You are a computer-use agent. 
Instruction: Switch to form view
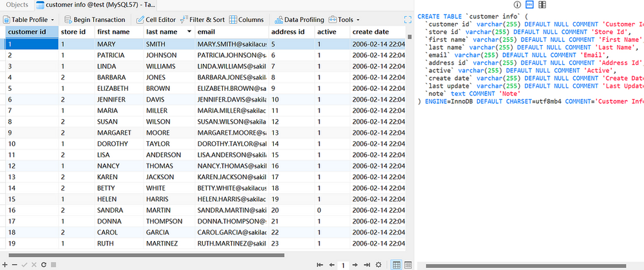tap(408, 265)
